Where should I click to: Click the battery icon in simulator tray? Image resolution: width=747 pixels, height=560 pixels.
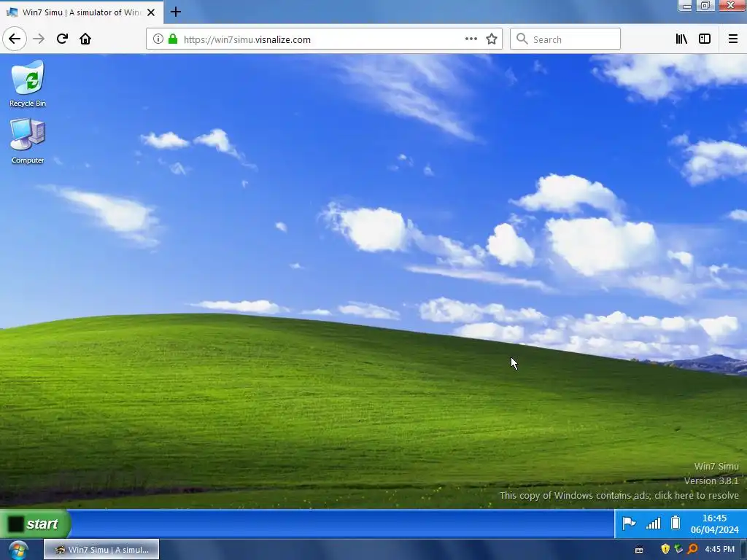coord(676,523)
